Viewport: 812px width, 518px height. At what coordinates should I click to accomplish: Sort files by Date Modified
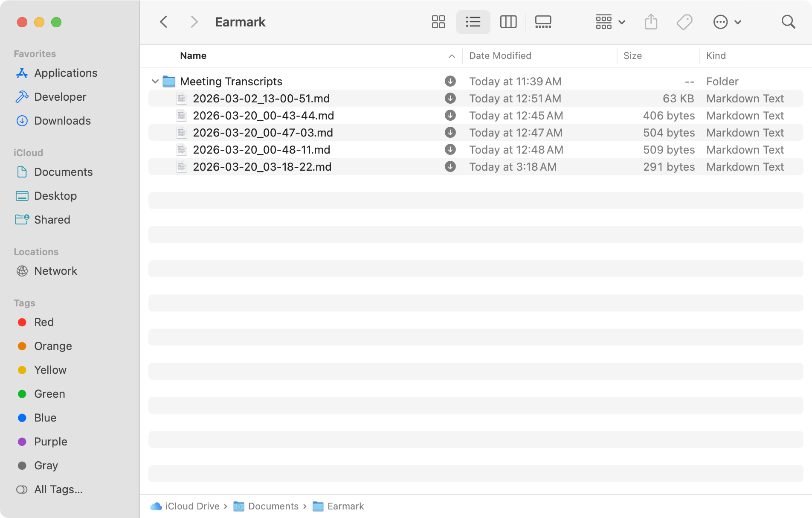click(x=499, y=55)
